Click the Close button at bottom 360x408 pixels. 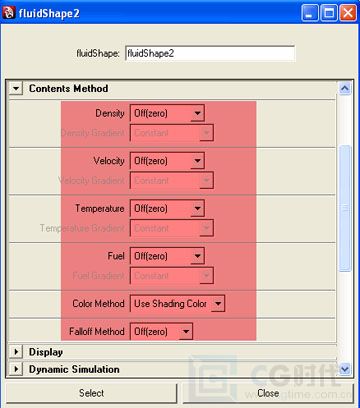click(x=268, y=393)
